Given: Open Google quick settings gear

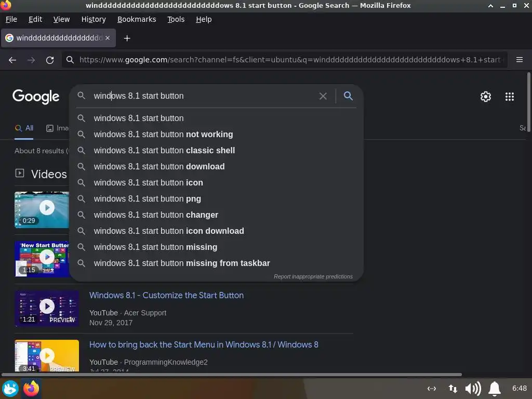Looking at the screenshot, I should pos(486,97).
